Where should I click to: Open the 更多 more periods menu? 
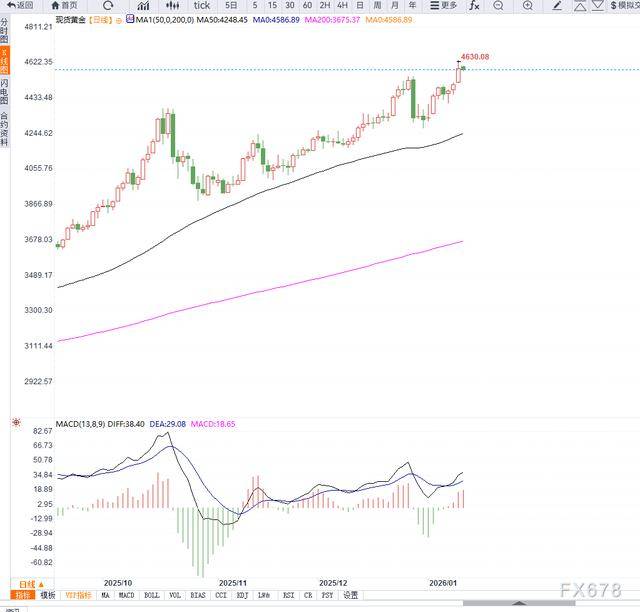point(444,5)
